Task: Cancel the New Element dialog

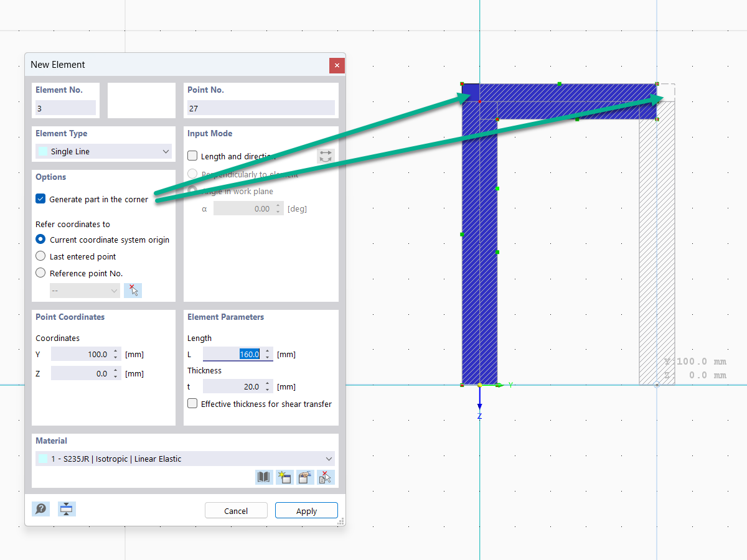Action: (x=236, y=510)
